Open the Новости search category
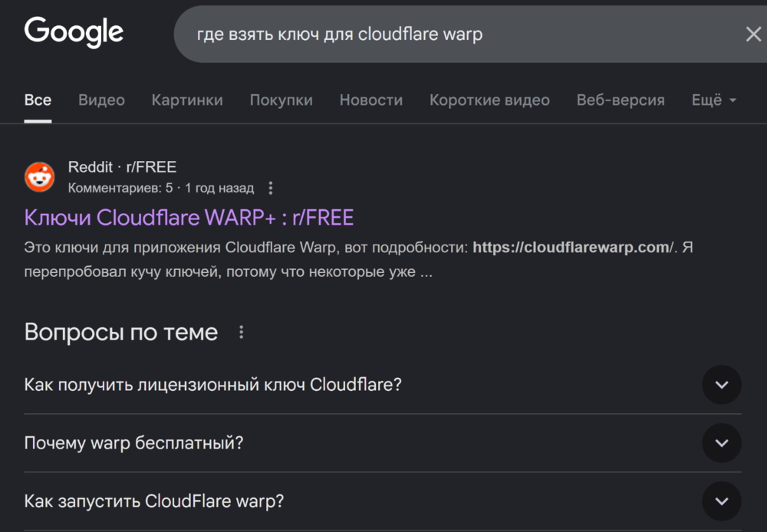767x532 pixels. click(370, 100)
